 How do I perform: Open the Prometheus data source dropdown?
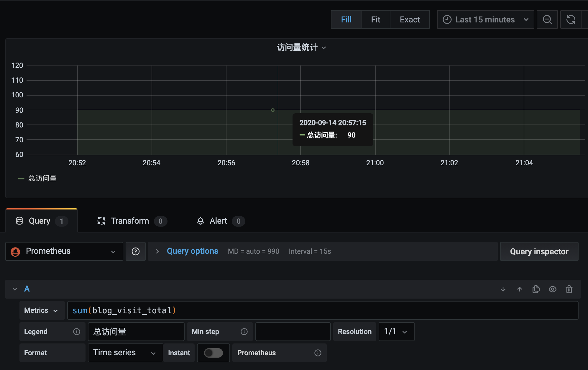(x=64, y=251)
